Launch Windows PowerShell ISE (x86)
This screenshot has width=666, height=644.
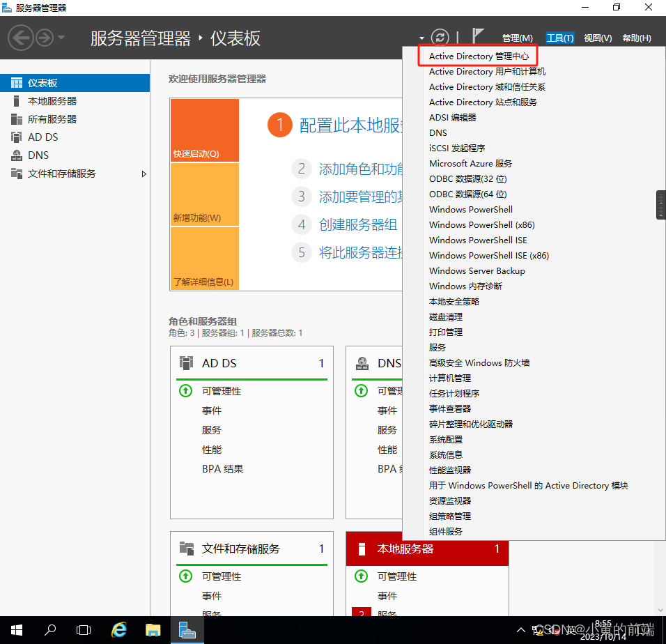(x=489, y=255)
